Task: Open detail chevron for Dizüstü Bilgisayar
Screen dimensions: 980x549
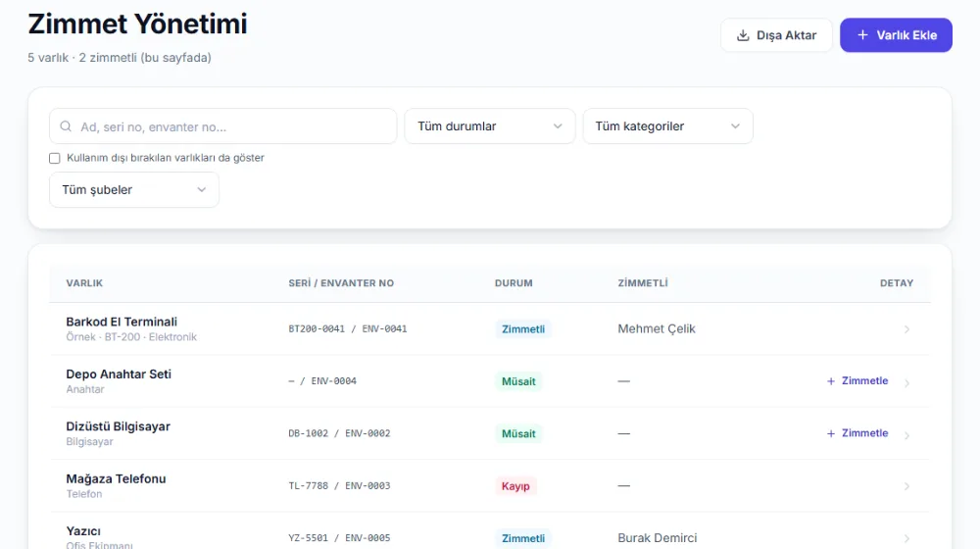Action: tap(906, 435)
